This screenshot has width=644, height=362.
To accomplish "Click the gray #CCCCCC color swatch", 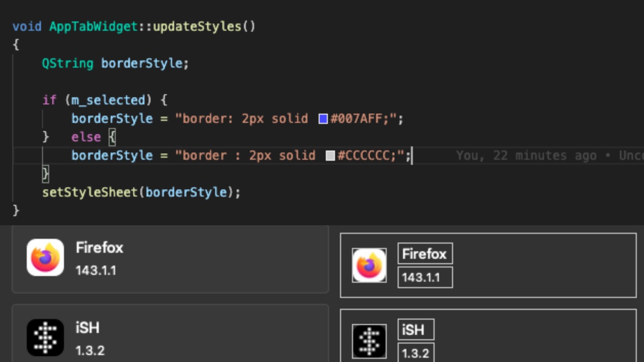I will pos(330,156).
